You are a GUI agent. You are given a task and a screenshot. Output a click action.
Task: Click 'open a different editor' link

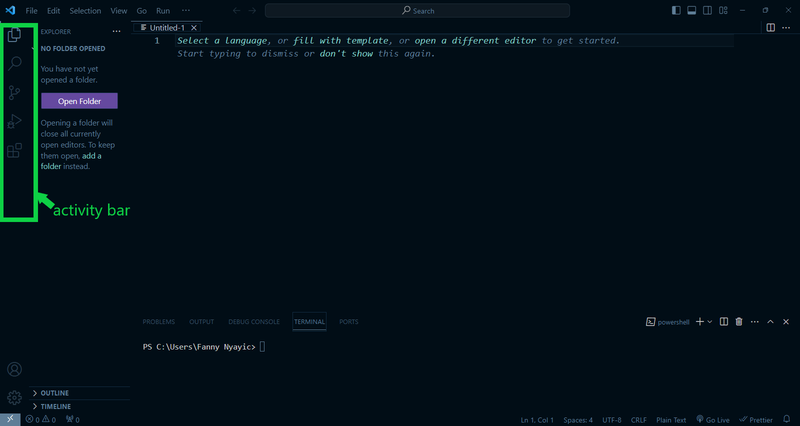[x=476, y=41]
